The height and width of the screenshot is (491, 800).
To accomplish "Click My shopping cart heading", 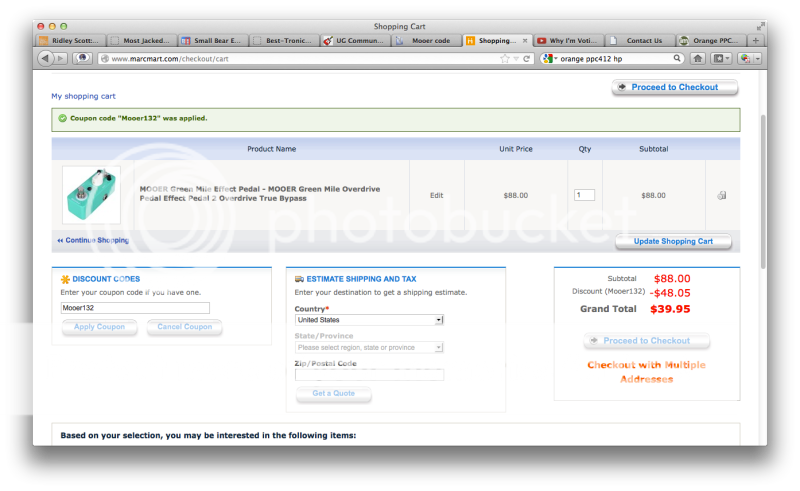I will [83, 96].
